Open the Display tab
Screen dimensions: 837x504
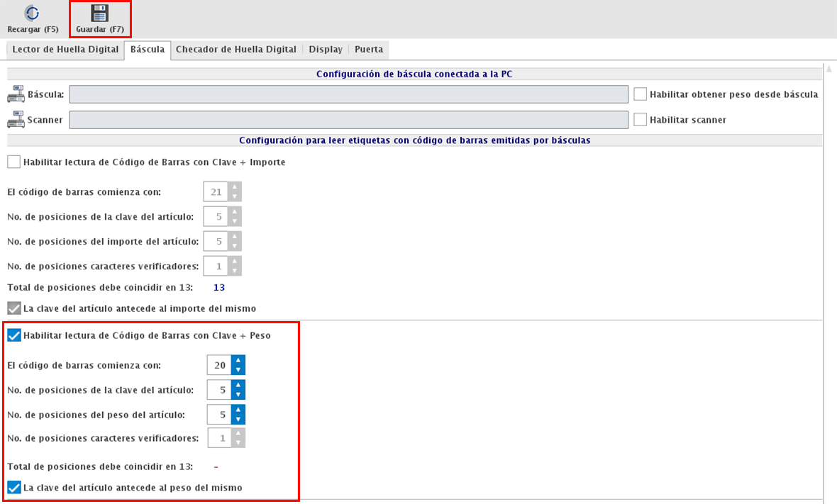coord(326,50)
